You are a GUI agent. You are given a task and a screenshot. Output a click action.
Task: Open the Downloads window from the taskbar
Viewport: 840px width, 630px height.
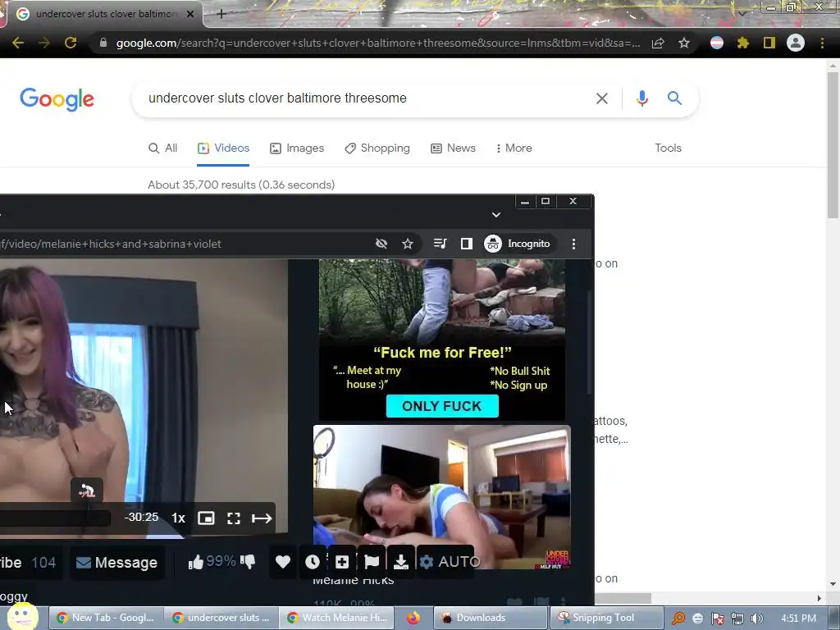pos(490,618)
